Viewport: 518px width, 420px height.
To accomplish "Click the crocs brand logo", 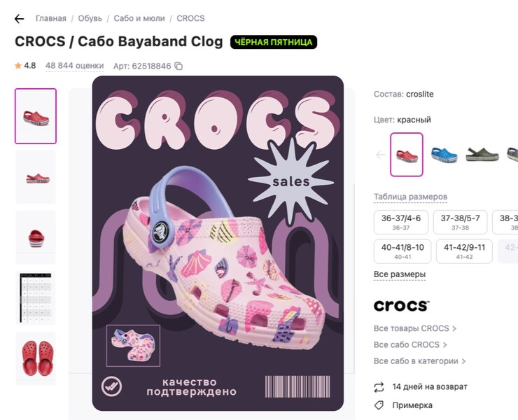I will pos(401,306).
